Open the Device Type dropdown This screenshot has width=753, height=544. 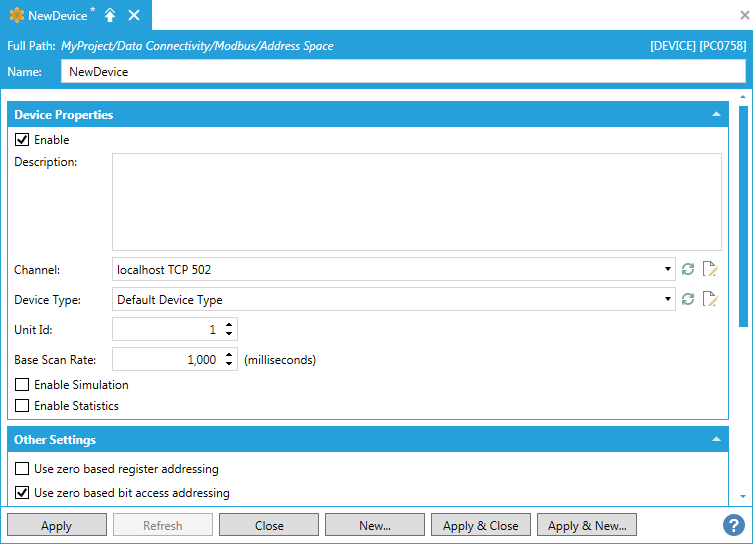tap(667, 300)
